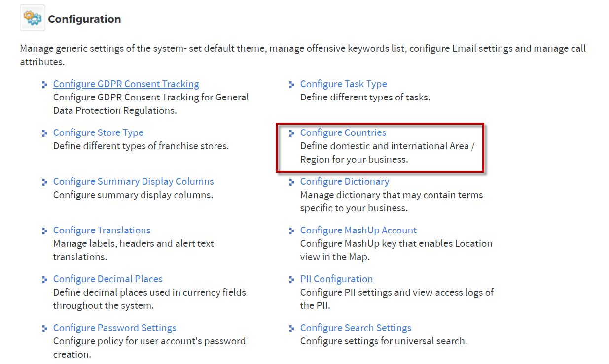Click bullet icon beside Configure Store Type
Image resolution: width=609 pixels, height=364 pixels.
45,133
